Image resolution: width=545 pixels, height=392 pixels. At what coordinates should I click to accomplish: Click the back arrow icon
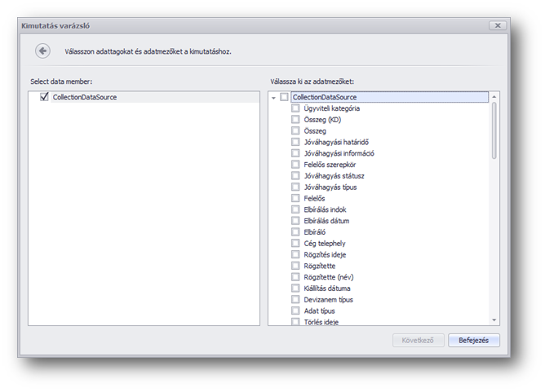[43, 51]
